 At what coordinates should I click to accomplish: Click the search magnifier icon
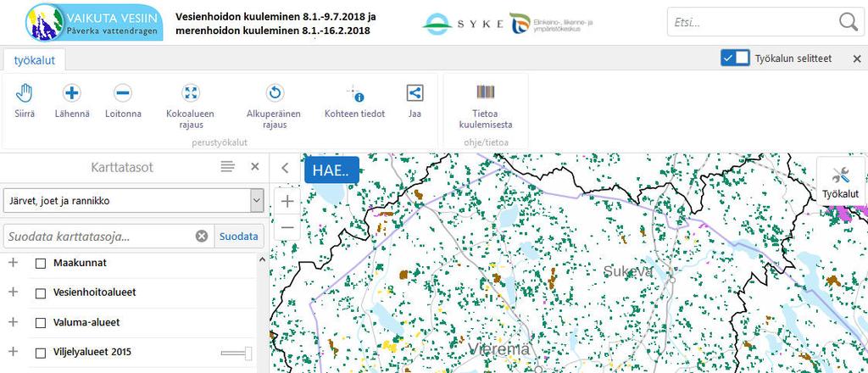tap(848, 22)
